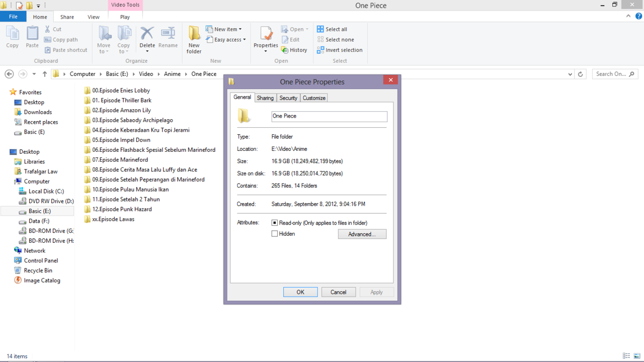
Task: Click Copy path in Clipboard group
Action: pyautogui.click(x=61, y=40)
